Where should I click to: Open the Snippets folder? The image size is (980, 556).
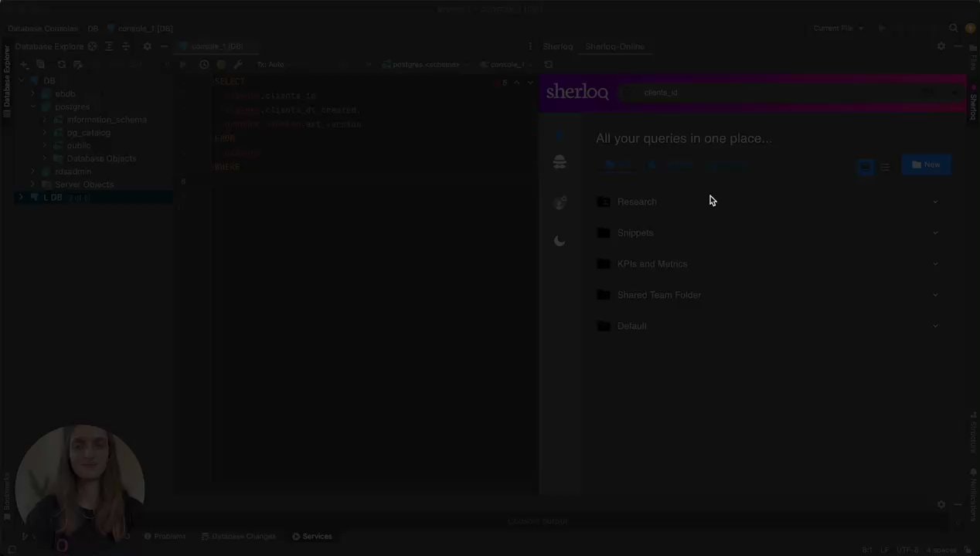tap(635, 233)
